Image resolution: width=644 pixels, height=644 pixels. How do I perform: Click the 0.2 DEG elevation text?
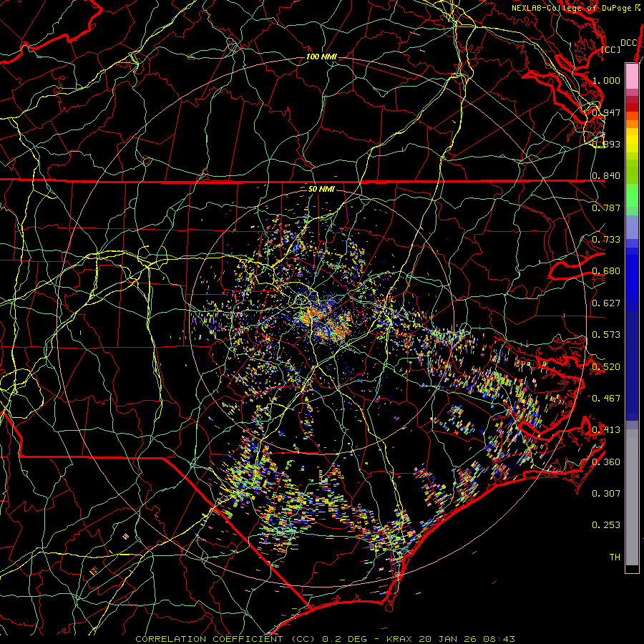coord(345,639)
